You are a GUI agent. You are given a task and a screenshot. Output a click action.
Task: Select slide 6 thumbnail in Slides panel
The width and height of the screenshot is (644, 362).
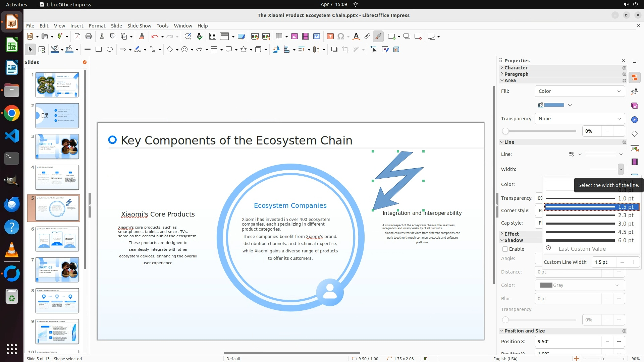[57, 239]
